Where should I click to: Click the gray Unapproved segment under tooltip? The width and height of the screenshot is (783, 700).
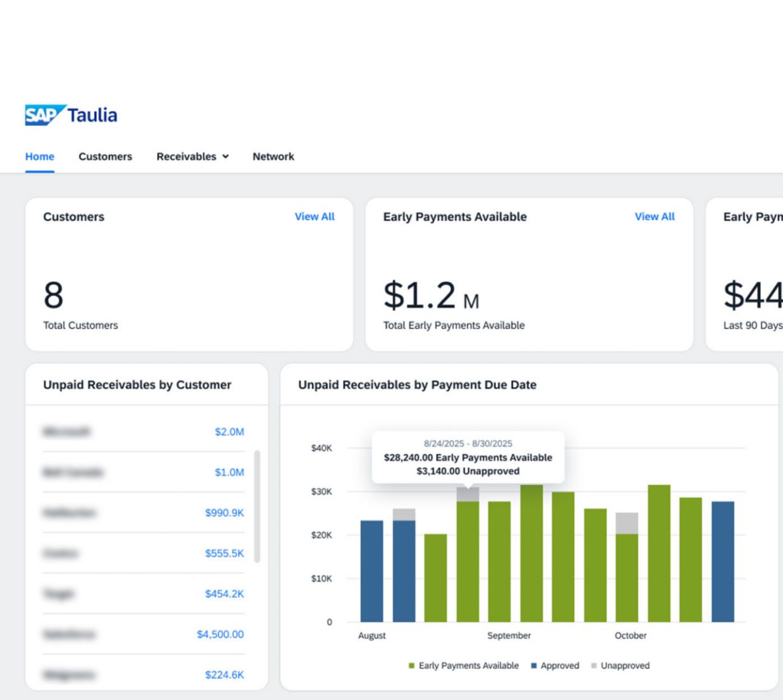468,494
